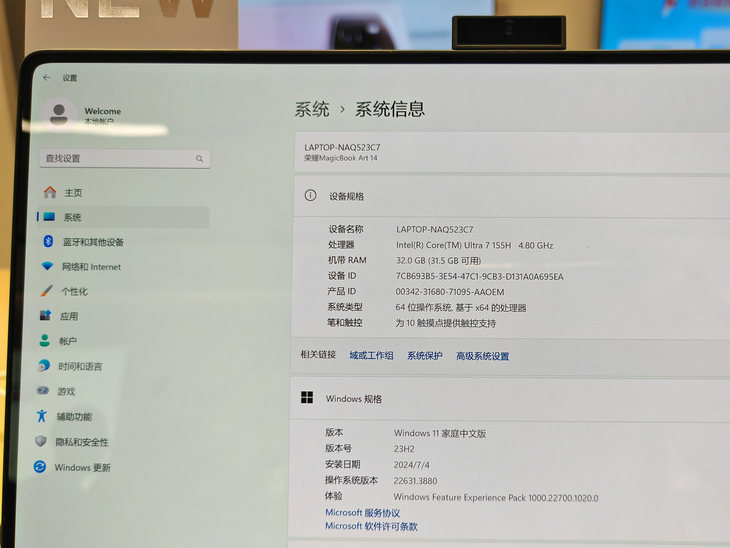The image size is (730, 548).
Task: Click the Windows logo beside Windows 规格
Action: (307, 397)
